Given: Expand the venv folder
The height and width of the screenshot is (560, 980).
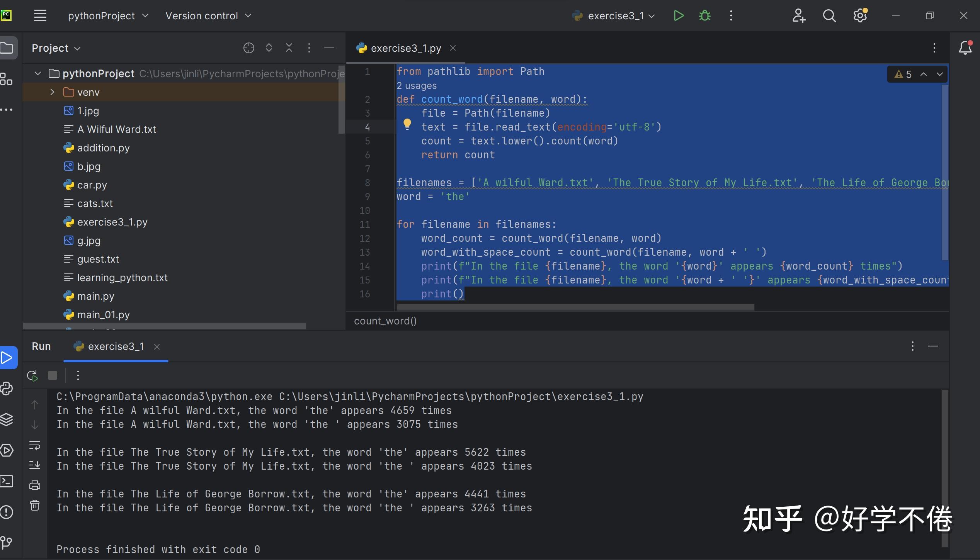Looking at the screenshot, I should click(x=52, y=92).
